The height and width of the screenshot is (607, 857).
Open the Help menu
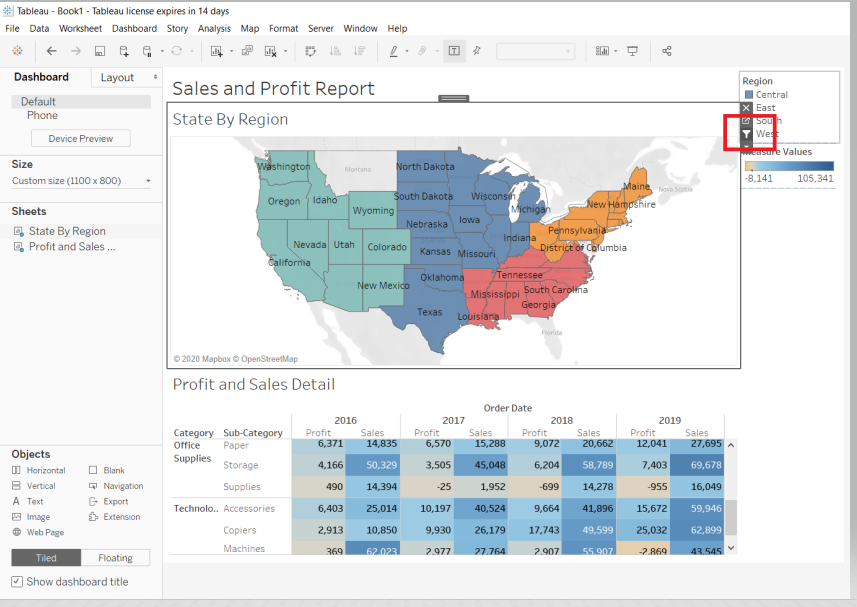397,28
